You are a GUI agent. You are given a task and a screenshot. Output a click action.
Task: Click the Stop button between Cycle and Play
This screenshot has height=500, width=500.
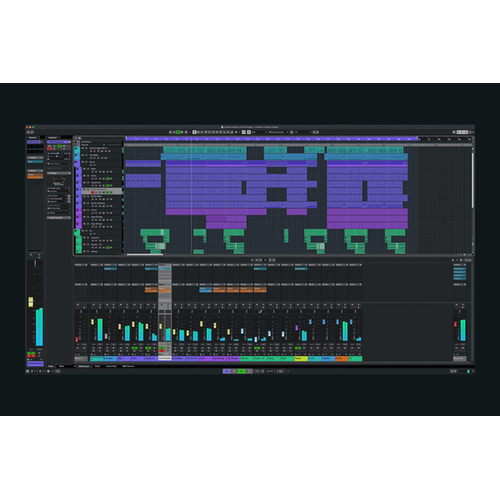pos(234,371)
